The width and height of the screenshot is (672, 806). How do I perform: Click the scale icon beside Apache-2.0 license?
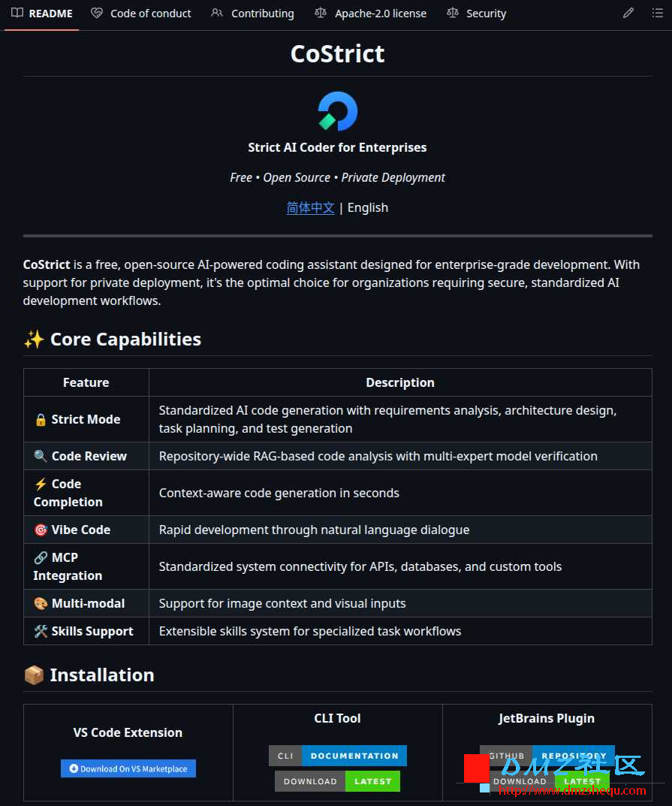(x=321, y=14)
